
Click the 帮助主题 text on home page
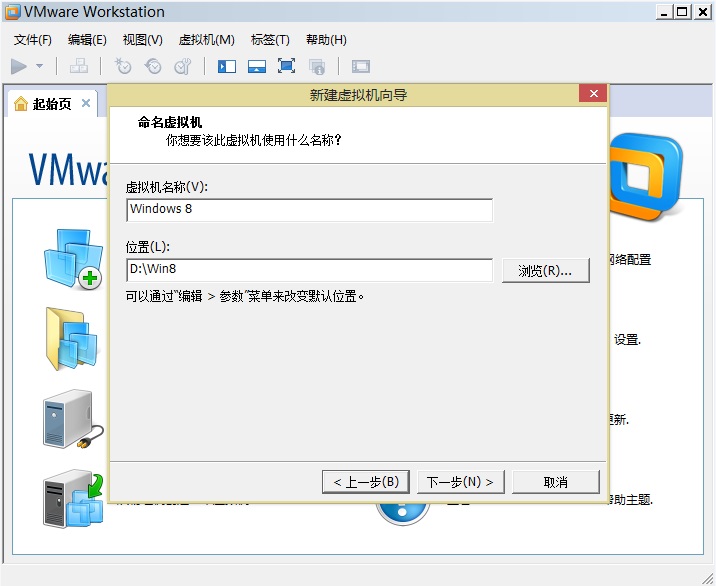coord(630,500)
